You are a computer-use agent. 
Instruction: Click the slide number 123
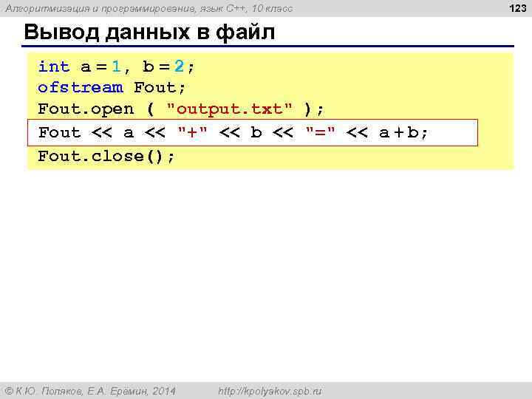518,8
